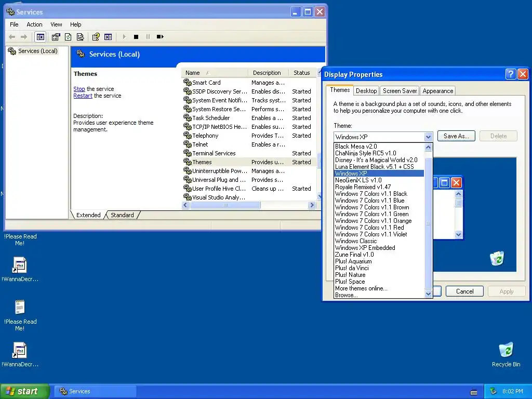532x399 pixels.
Task: Select the lower !Please Read Me! text file icon
Action: pyautogui.click(x=20, y=315)
